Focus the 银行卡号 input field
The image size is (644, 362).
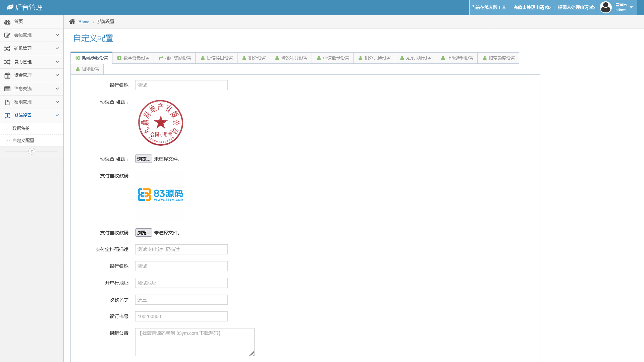pyautogui.click(x=181, y=316)
